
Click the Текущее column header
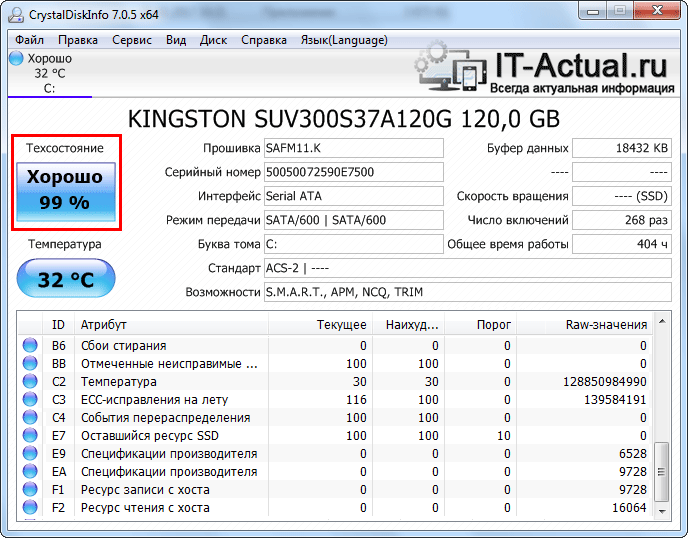[321, 325]
